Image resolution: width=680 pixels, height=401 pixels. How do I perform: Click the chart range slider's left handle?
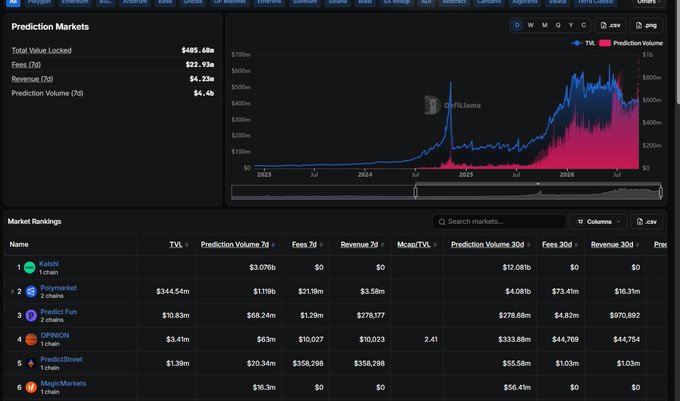point(415,192)
